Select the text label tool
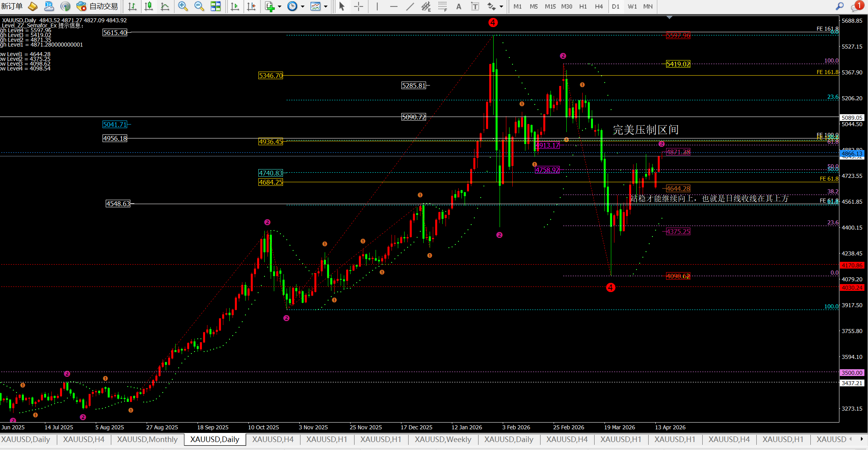 tap(475, 6)
